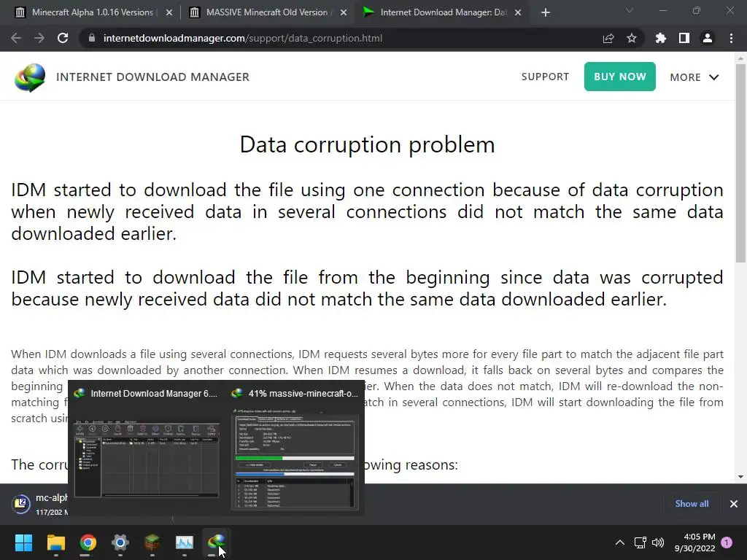Screen dimensions: 747x560
Task: Open the Chrome three-dot menu
Action: (x=731, y=38)
